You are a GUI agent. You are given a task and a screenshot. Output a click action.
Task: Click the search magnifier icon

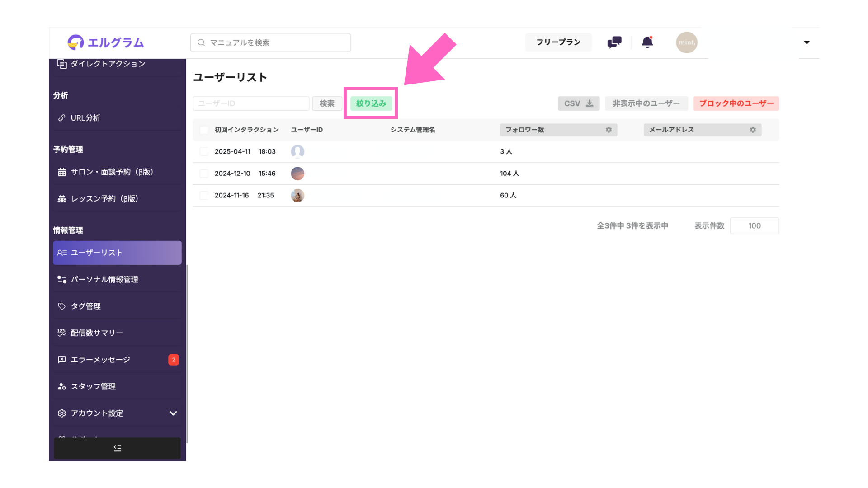[201, 42]
